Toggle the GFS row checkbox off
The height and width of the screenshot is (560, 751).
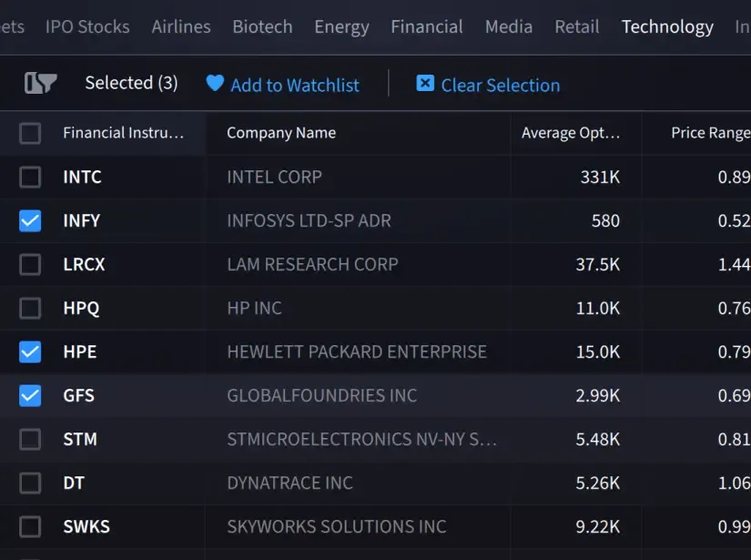[x=29, y=395]
